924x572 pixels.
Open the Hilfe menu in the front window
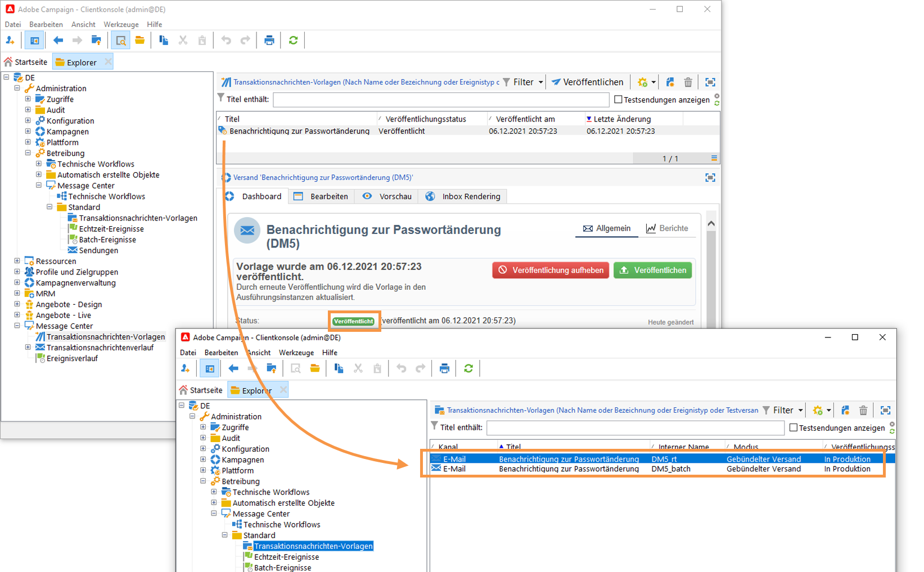[x=330, y=353]
